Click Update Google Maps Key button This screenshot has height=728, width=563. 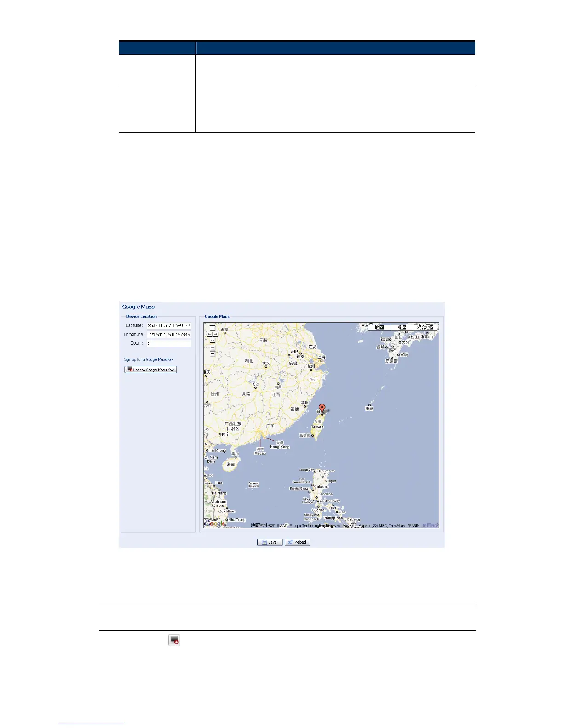[150, 370]
